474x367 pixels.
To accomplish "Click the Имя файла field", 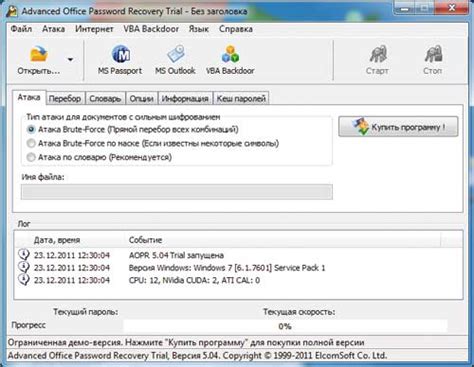I will pos(177,192).
